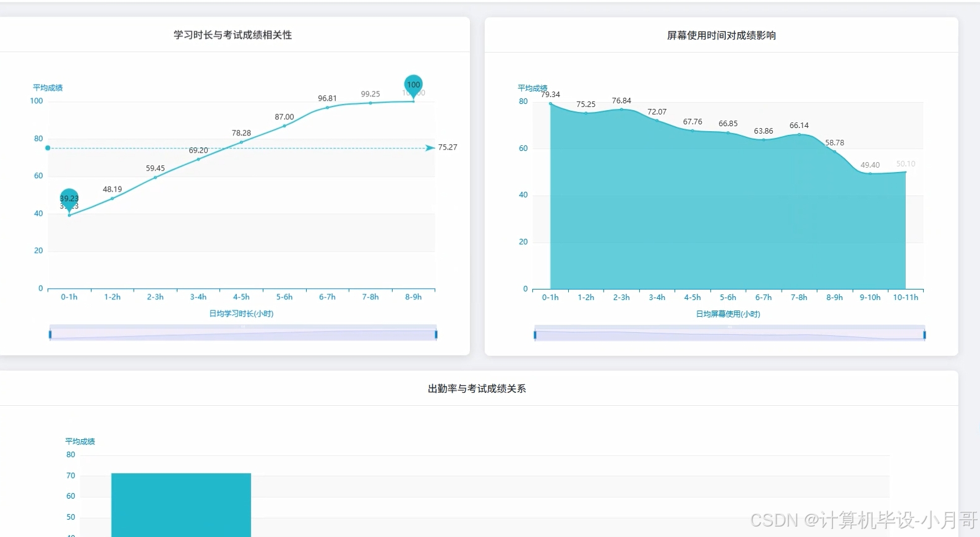Click "平均成绩" above the study duration chart axis
The width and height of the screenshot is (980, 537).
click(48, 88)
